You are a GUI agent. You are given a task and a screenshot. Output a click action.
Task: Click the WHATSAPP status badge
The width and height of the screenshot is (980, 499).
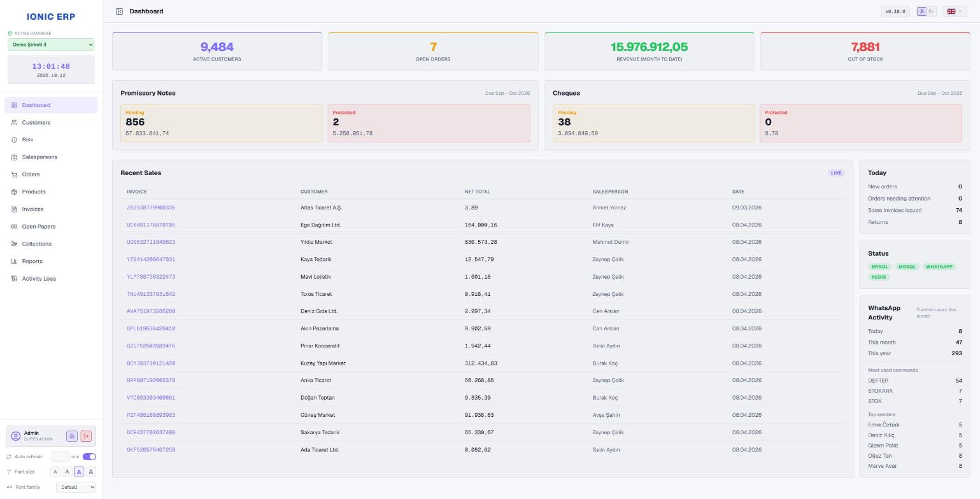(939, 267)
